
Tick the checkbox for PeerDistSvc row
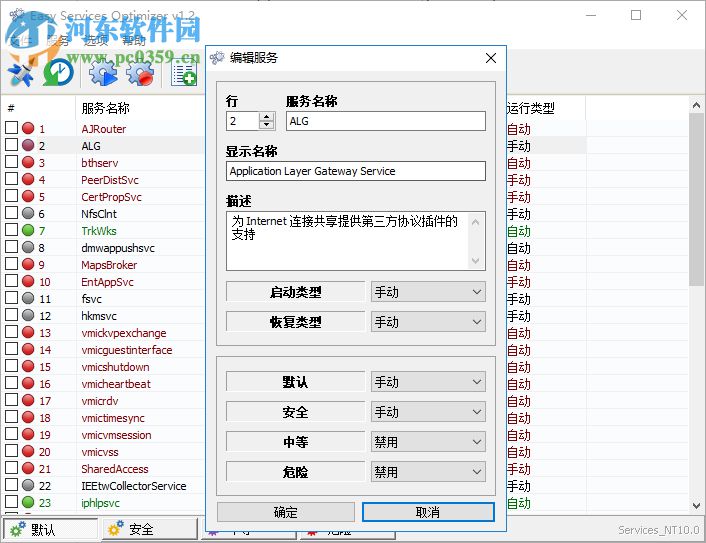11,179
